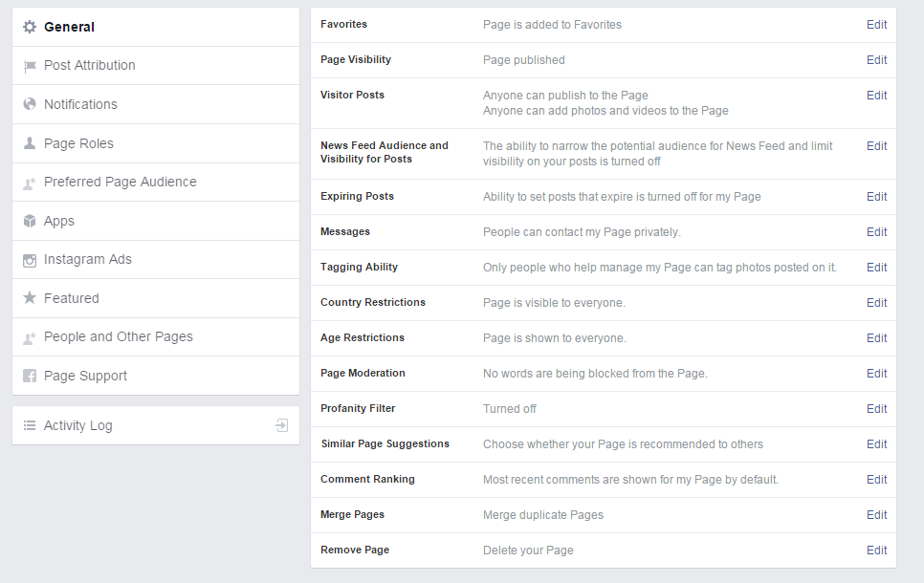Click the list icon beside Activity Log

click(x=30, y=425)
